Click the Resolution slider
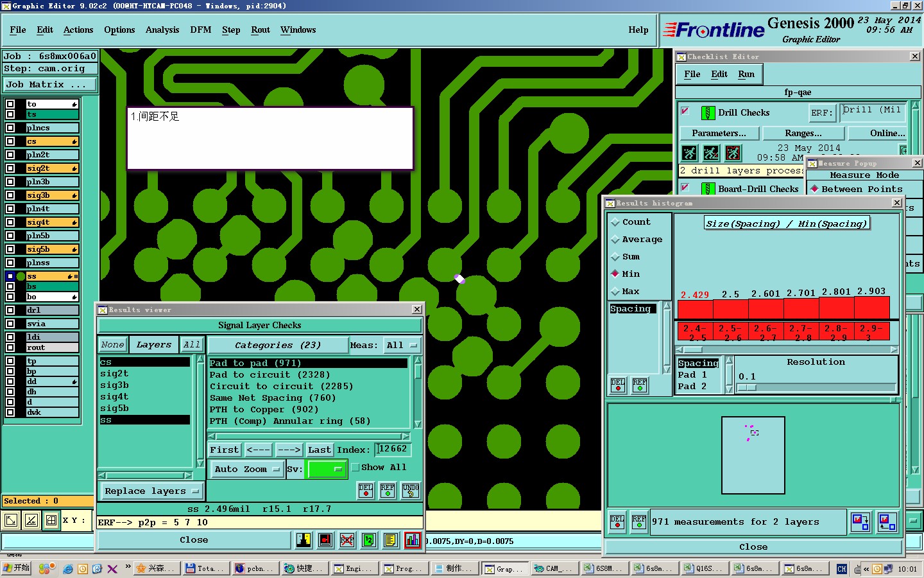The height and width of the screenshot is (578, 924). tap(816, 388)
